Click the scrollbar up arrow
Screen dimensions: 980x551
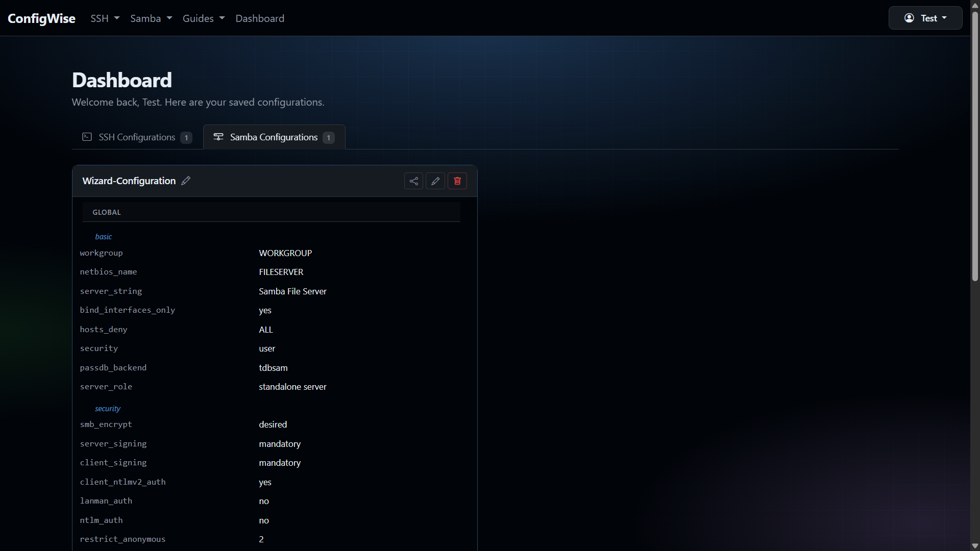coord(975,5)
